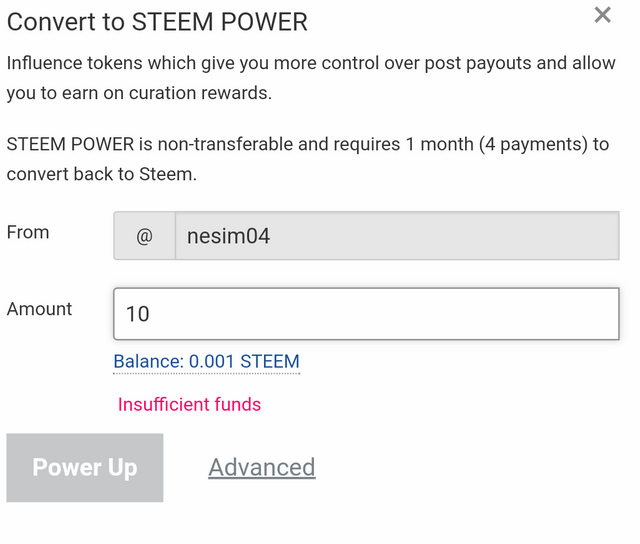Image resolution: width=640 pixels, height=544 pixels.
Task: Focus the Amount input field
Action: click(x=366, y=314)
